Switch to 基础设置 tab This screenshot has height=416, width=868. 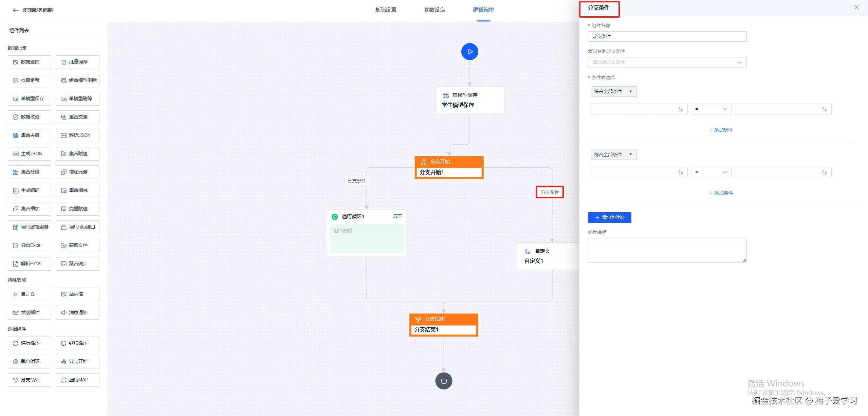(385, 10)
